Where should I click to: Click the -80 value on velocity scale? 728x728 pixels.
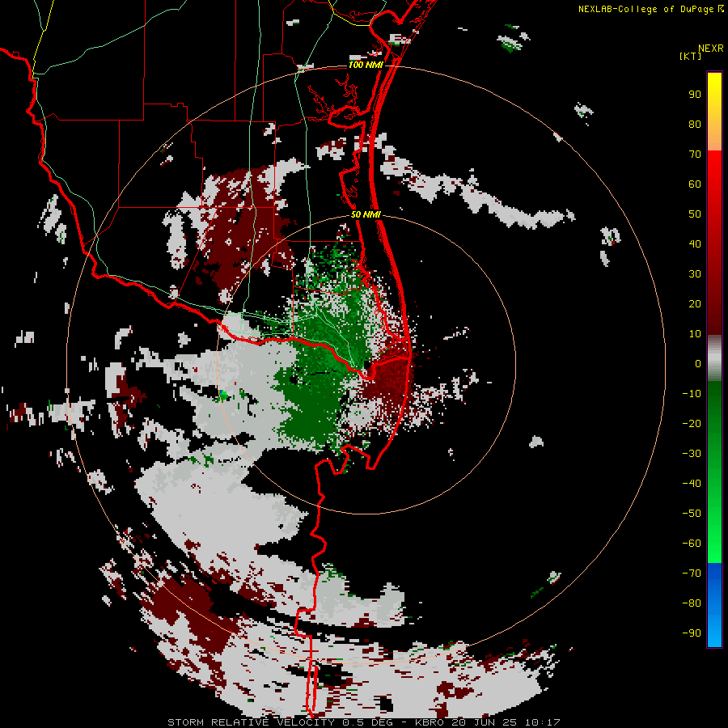click(692, 603)
